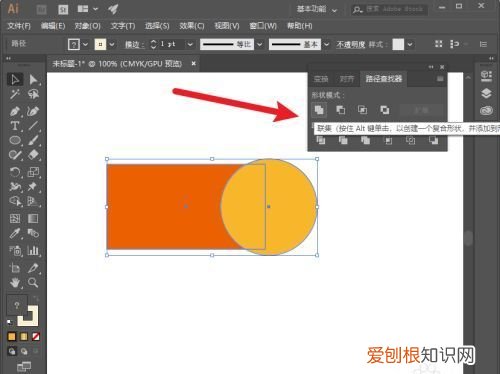Activate the Gradient tool
The width and height of the screenshot is (500, 374).
33,219
